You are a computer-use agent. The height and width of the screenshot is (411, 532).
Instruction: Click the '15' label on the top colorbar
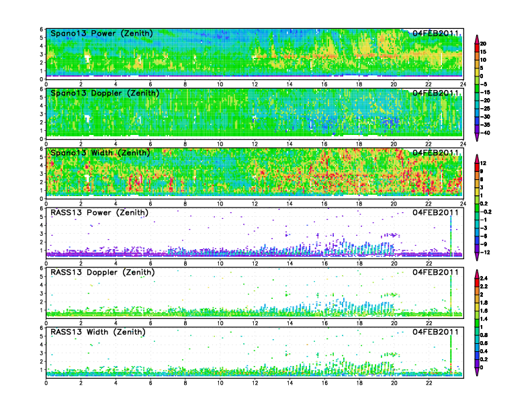(484, 52)
